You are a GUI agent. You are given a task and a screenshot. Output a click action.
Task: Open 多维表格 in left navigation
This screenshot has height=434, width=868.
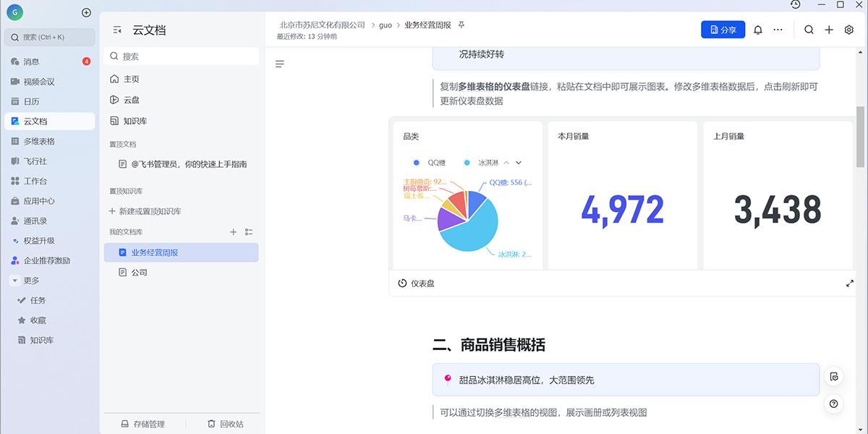(39, 141)
